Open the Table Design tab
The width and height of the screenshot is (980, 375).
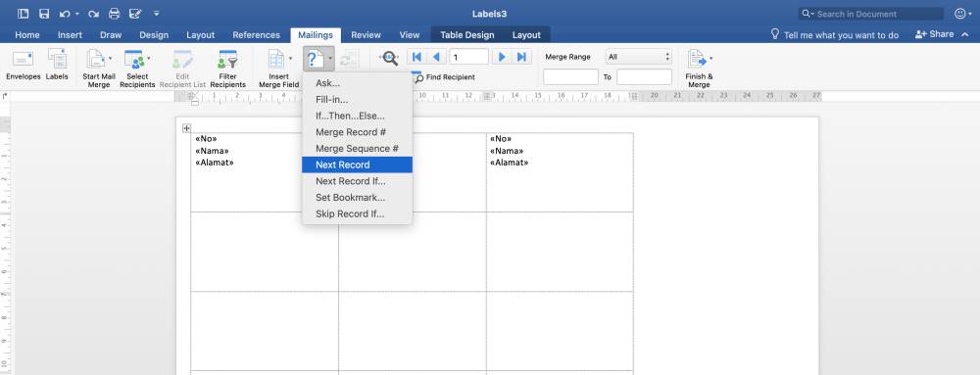tap(467, 35)
